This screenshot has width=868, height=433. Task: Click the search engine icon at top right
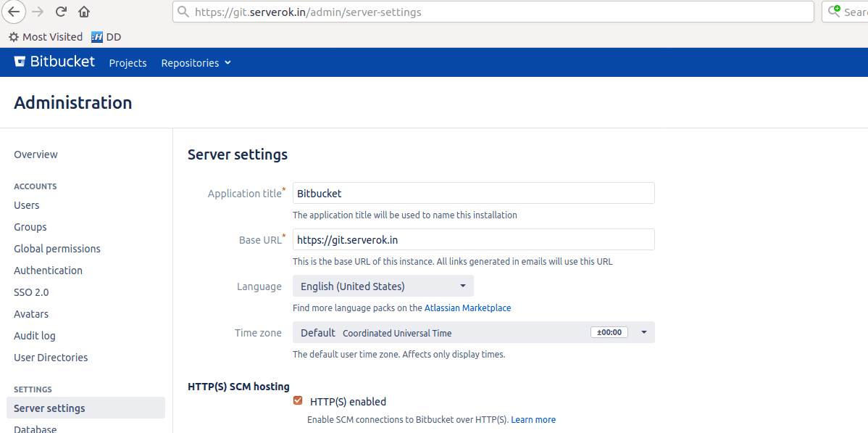[836, 12]
